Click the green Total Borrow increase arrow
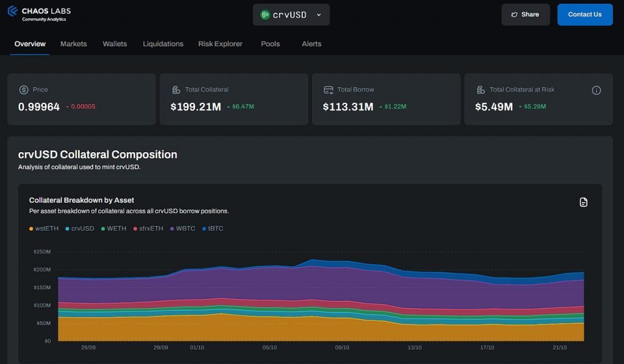 coord(381,107)
